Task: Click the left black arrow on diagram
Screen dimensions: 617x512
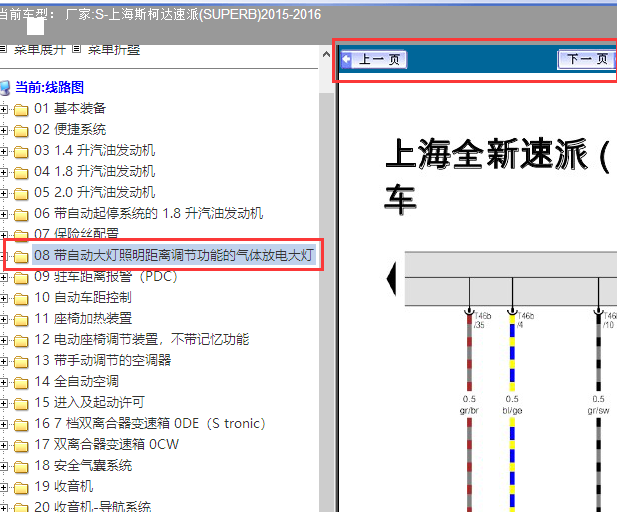Action: click(x=391, y=279)
